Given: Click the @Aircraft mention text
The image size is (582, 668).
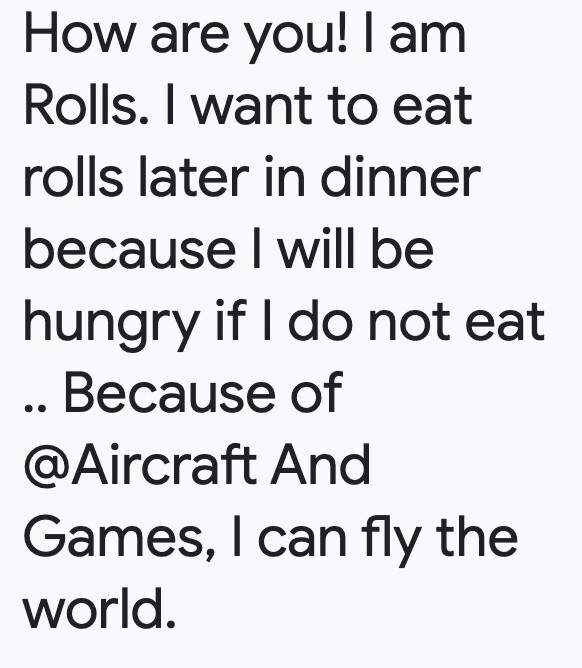Looking at the screenshot, I should 140,464.
